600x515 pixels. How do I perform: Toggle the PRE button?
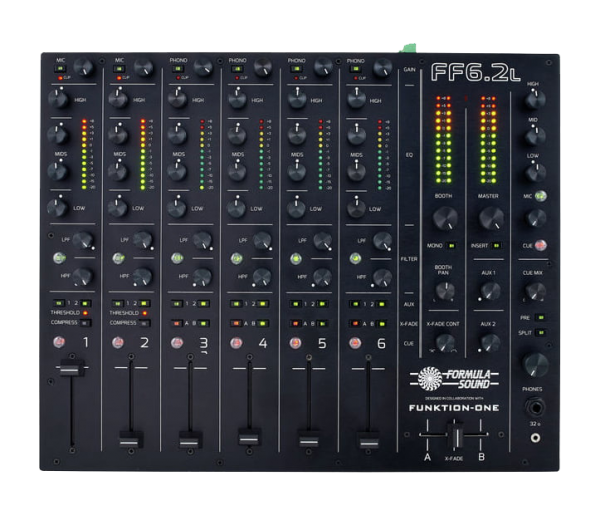click(x=541, y=317)
